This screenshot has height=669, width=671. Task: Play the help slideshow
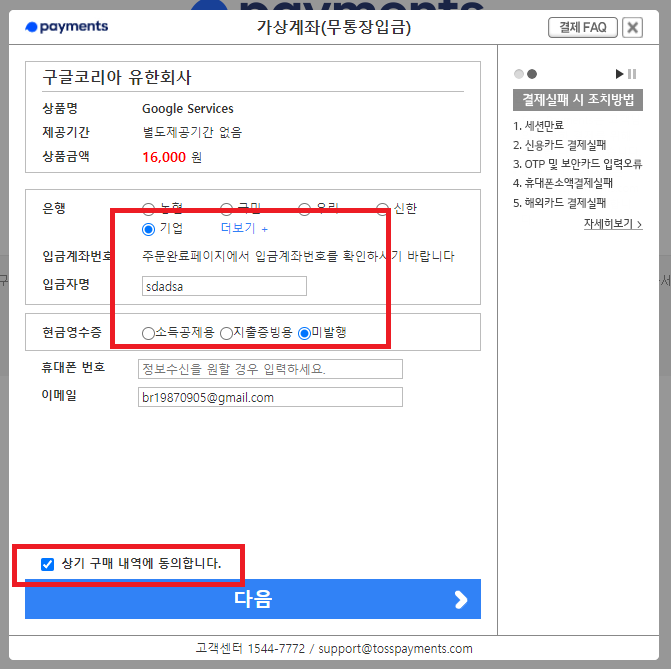[619, 74]
